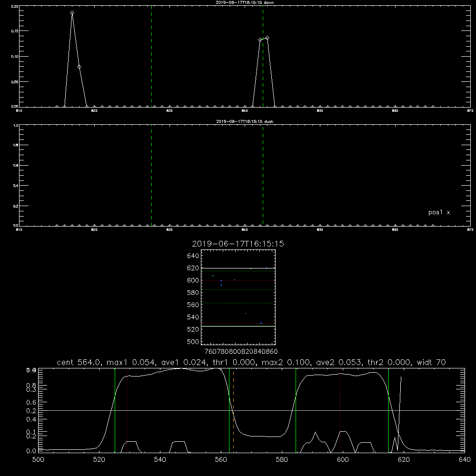Click the 'cent 564.0, max1 0.054...' bottom plot title

(251, 362)
